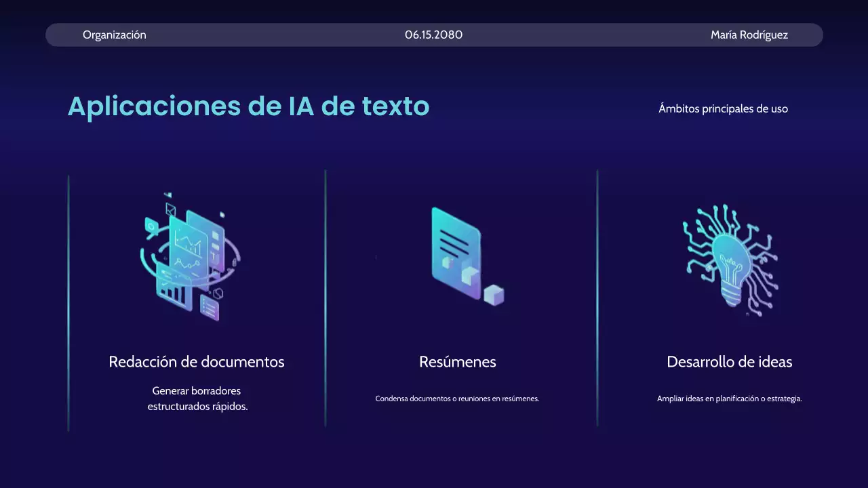868x488 pixels.
Task: Select the María Rodríguez name in the header
Action: click(749, 35)
